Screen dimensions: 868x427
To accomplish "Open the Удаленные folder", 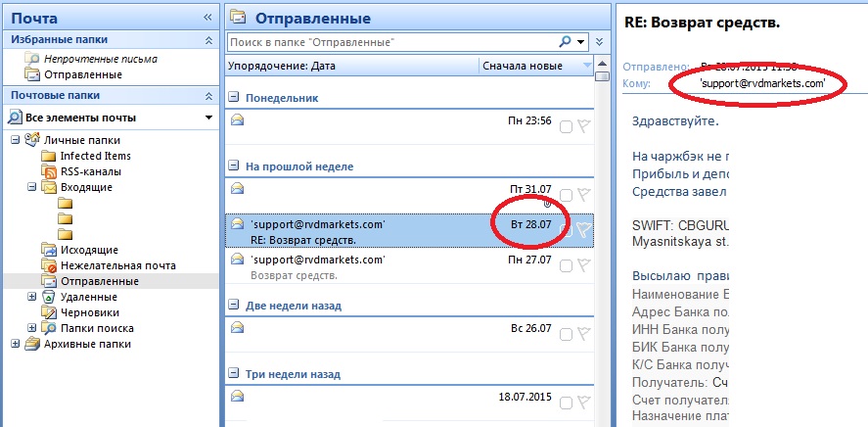I will [x=89, y=297].
